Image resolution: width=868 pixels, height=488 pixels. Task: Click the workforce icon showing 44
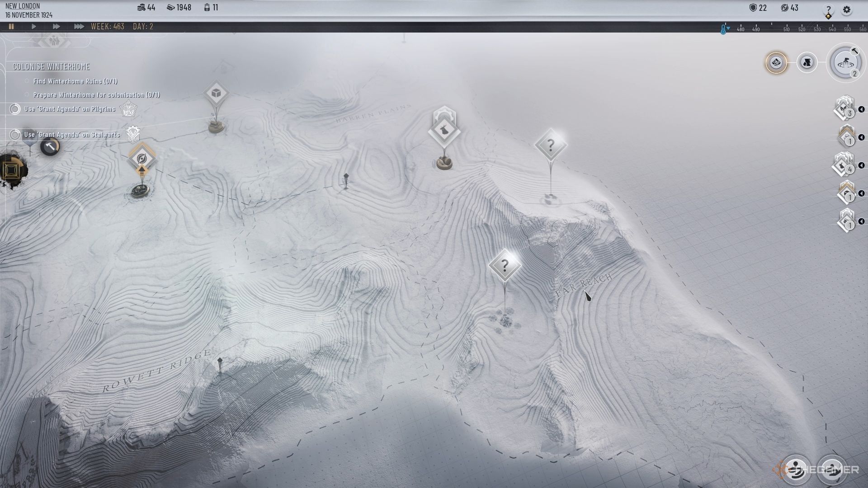[141, 8]
